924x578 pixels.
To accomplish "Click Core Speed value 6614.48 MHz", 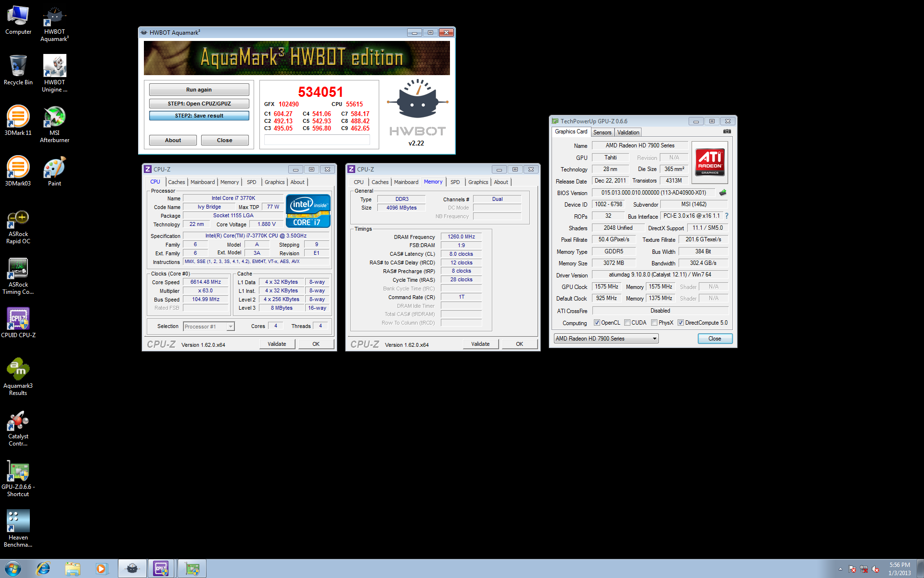I will [205, 282].
